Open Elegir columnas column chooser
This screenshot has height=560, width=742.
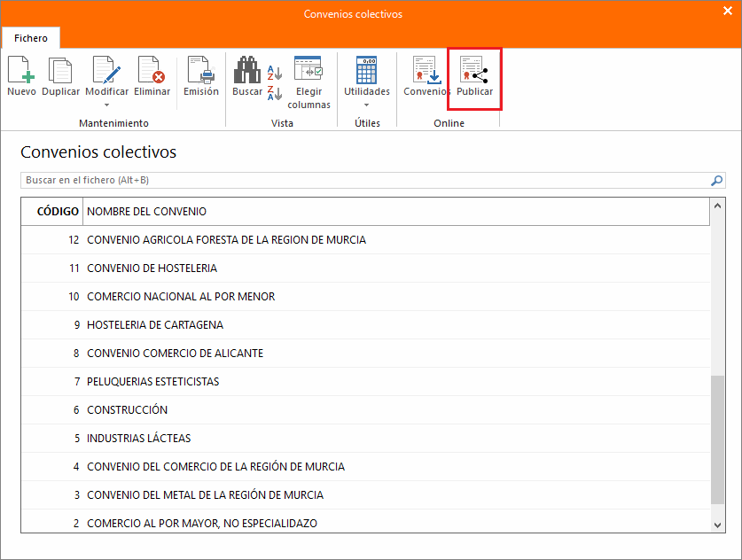pyautogui.click(x=309, y=70)
